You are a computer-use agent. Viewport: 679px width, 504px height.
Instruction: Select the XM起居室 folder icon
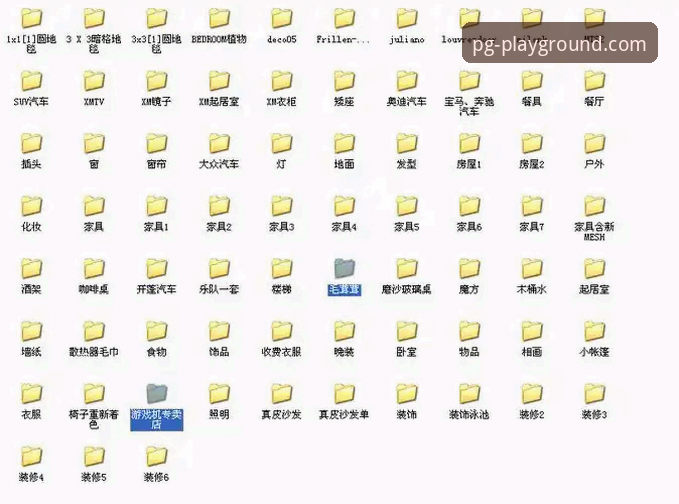pyautogui.click(x=219, y=81)
